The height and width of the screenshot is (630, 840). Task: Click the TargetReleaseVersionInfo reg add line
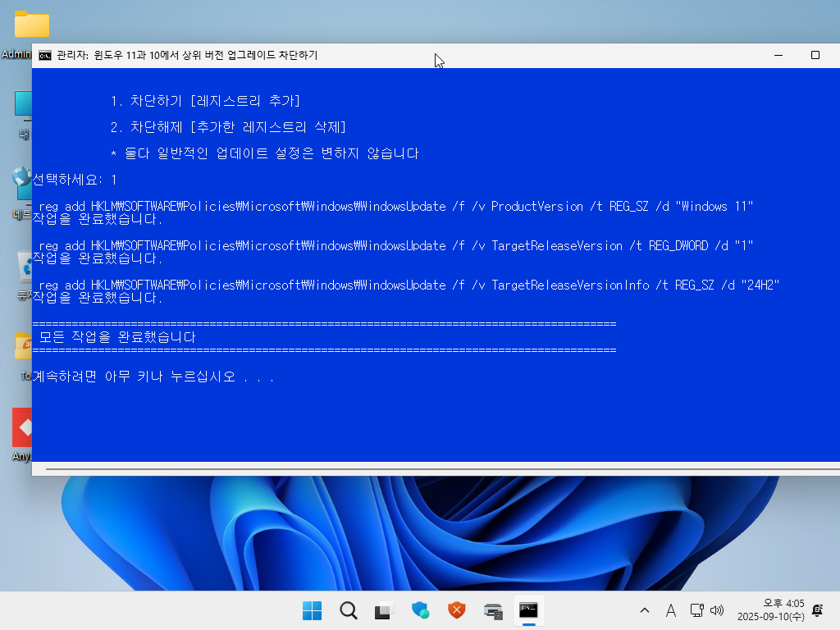coord(409,285)
